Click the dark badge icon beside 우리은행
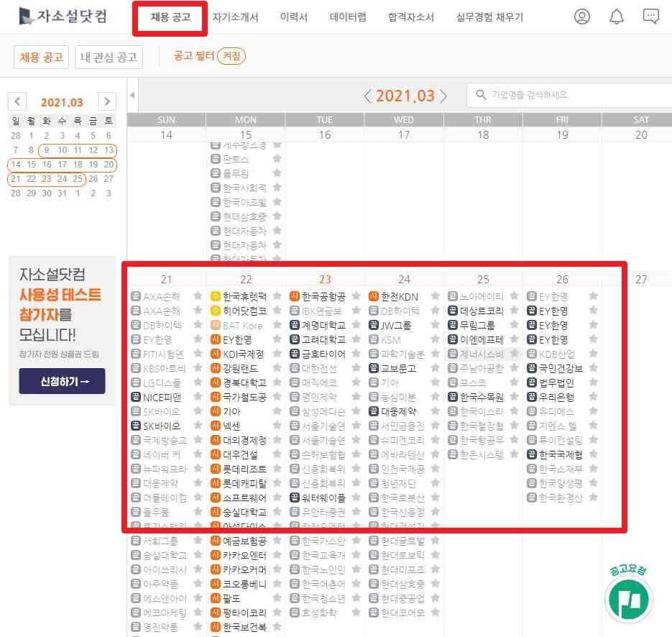The width and height of the screenshot is (672, 637). coord(531,397)
